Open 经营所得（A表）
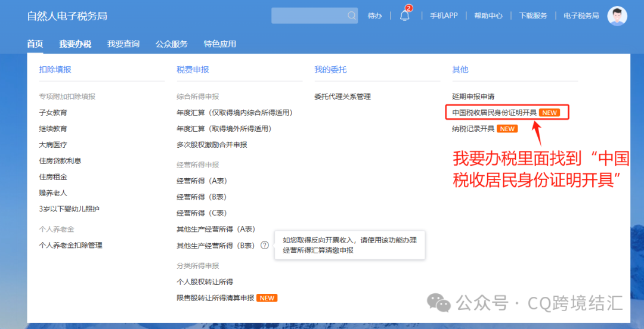This screenshot has height=329, width=644. tap(202, 181)
